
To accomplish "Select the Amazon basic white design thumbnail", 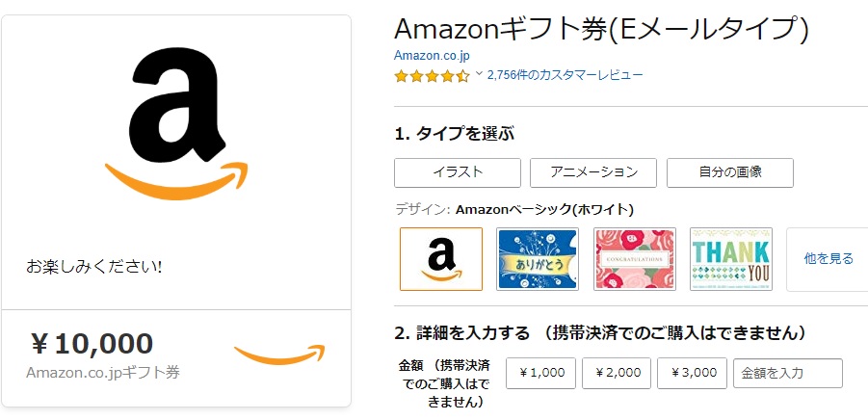I will [x=440, y=259].
